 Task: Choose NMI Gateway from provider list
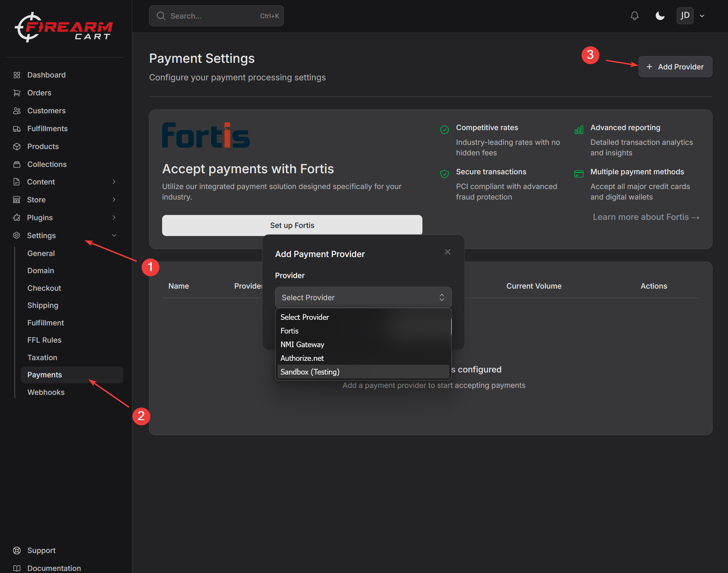click(363, 344)
